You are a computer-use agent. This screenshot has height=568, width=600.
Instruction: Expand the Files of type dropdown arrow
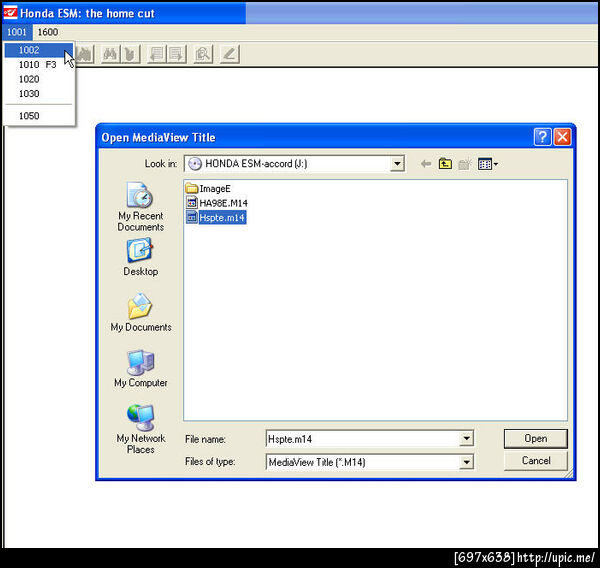coord(466,462)
